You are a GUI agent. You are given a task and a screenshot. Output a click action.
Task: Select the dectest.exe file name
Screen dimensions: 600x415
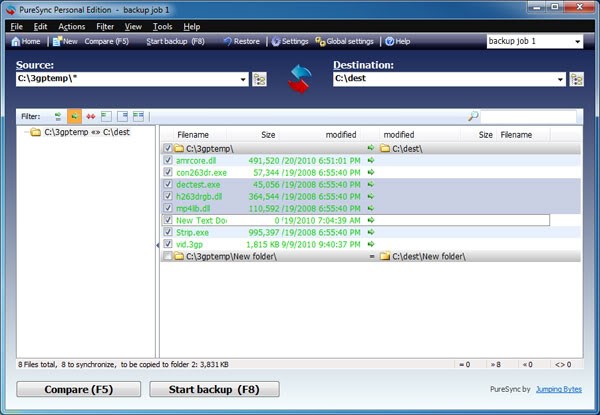tap(198, 184)
